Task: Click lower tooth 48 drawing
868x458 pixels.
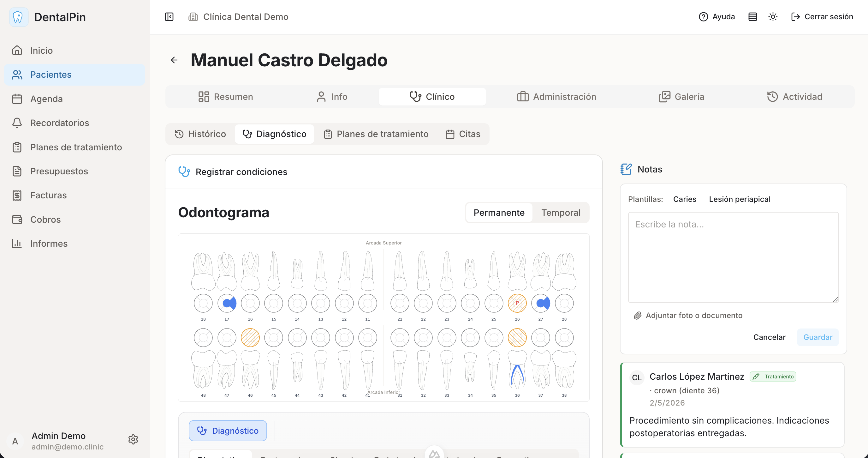Action: 203,369
